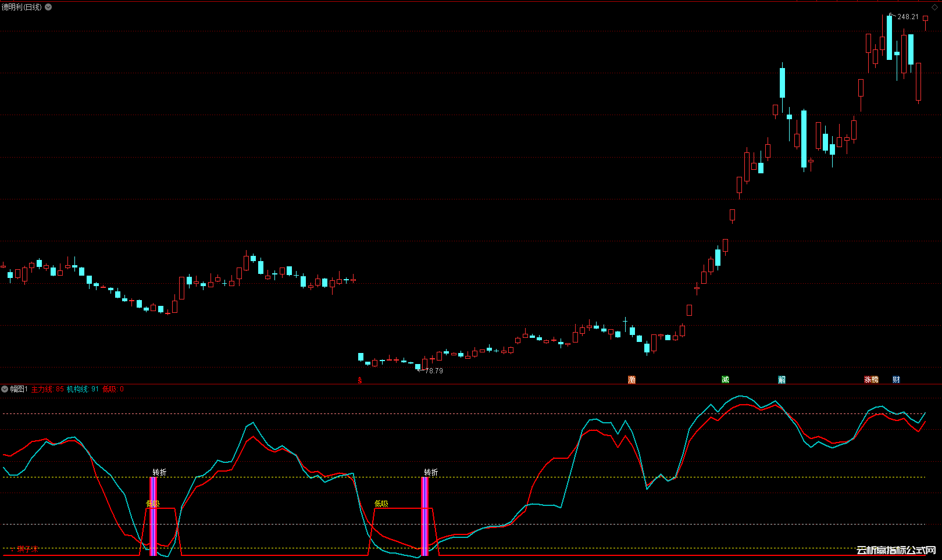Click the teal 解 event marker icon
942x560 pixels.
pos(782,380)
